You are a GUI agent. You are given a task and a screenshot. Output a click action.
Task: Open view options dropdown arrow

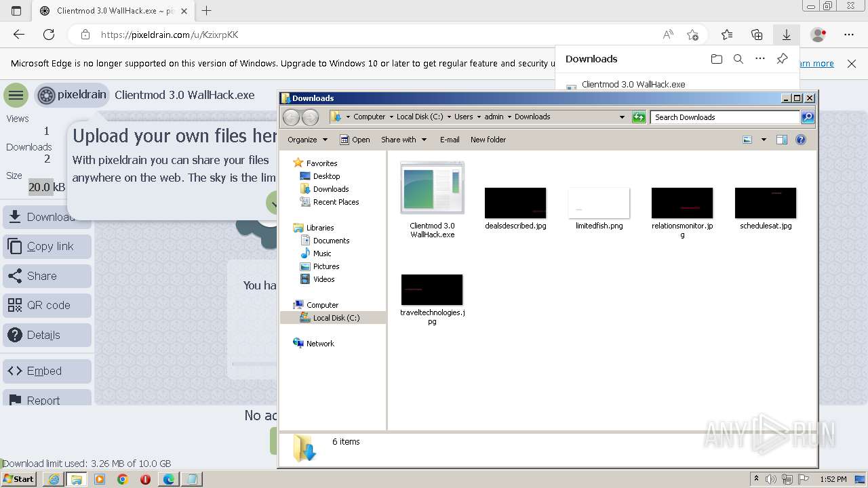pyautogui.click(x=764, y=140)
